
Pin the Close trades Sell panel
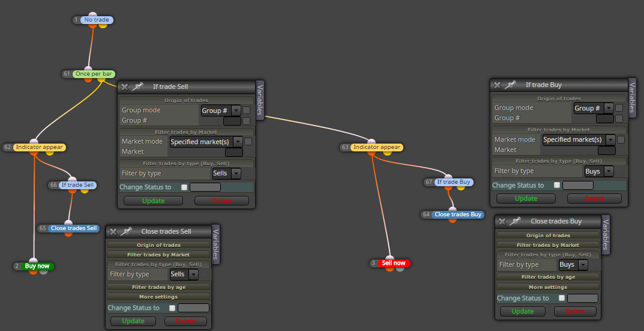pyautogui.click(x=125, y=231)
